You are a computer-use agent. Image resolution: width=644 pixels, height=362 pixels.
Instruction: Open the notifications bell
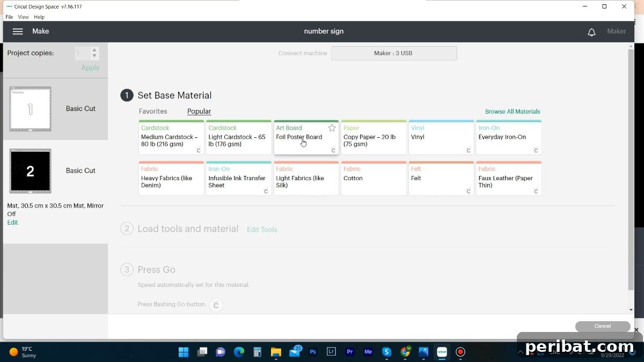pos(591,32)
